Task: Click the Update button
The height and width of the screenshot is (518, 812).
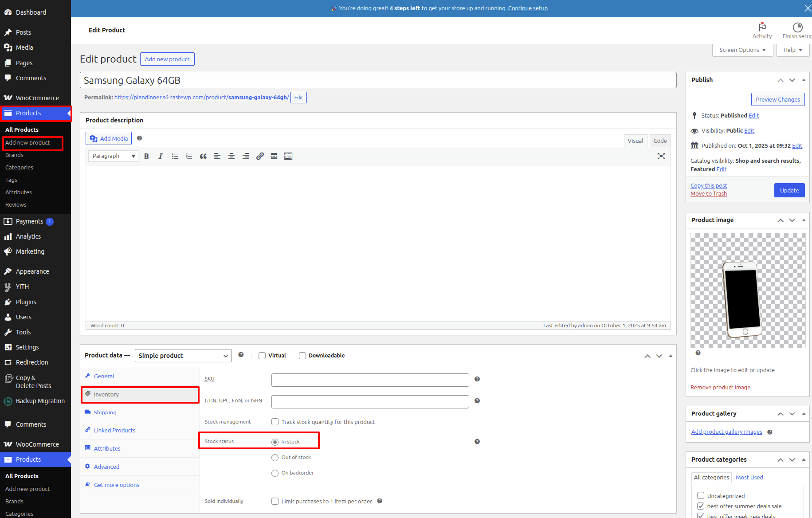Action: (x=789, y=190)
